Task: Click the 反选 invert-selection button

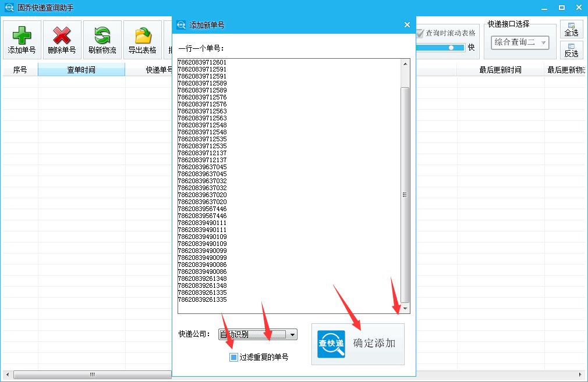Action: point(572,50)
